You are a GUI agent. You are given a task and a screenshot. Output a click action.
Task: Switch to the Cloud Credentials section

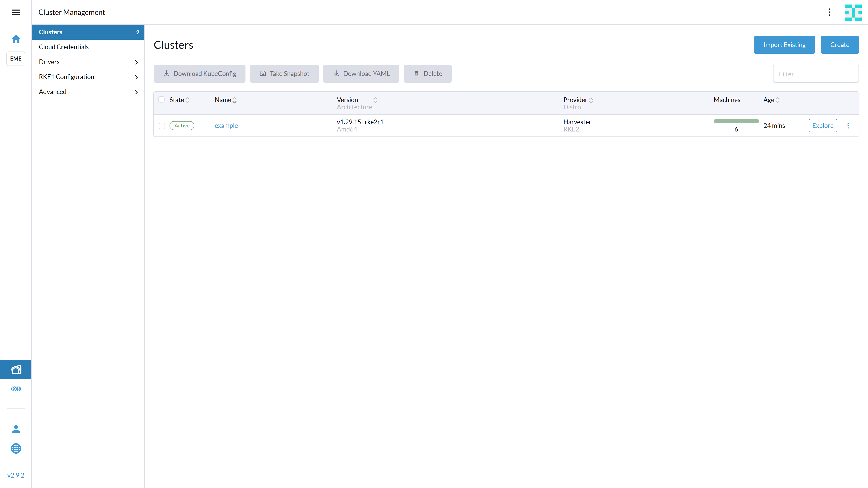(64, 47)
